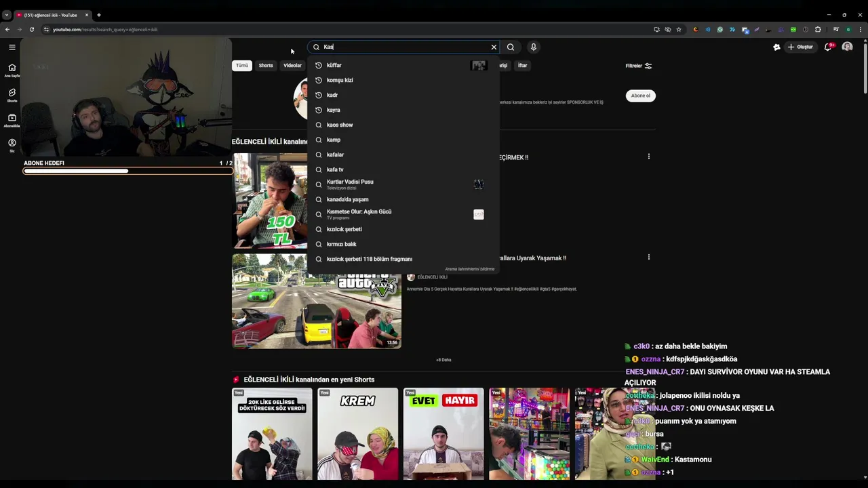Pick the kaos show suggestion
Screen dimensions: 868x488
tap(403, 125)
